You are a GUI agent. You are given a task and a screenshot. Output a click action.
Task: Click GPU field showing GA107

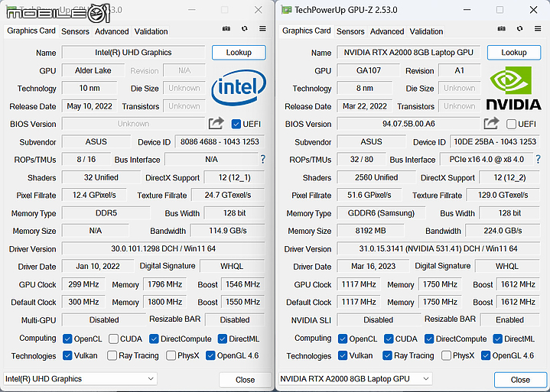[x=368, y=70]
